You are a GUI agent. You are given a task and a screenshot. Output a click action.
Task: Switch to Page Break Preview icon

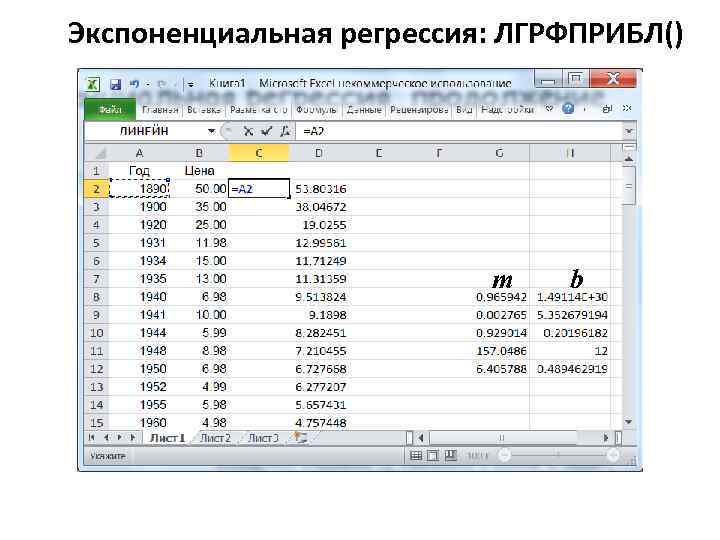(x=450, y=456)
